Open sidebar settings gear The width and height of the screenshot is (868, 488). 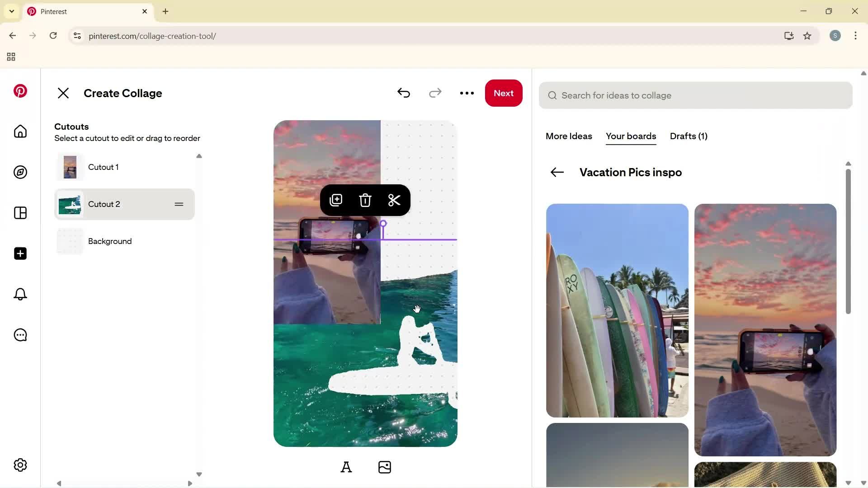coord(20,465)
